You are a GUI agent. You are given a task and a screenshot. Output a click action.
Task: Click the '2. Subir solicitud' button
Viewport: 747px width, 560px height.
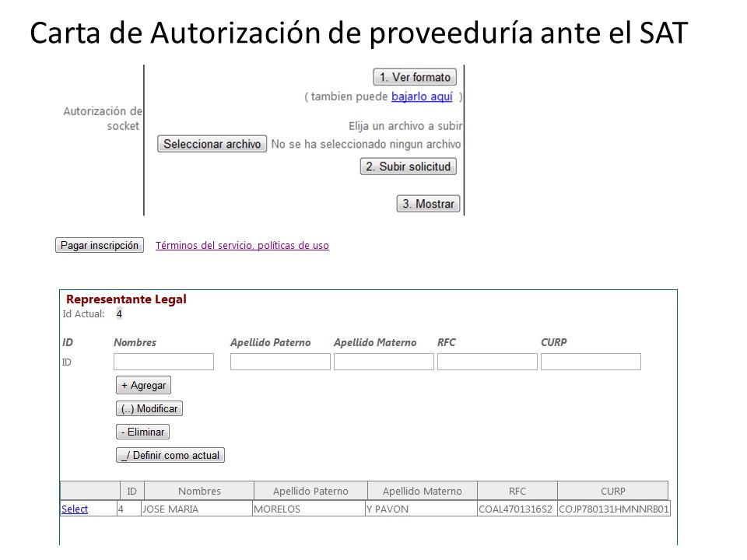point(409,166)
